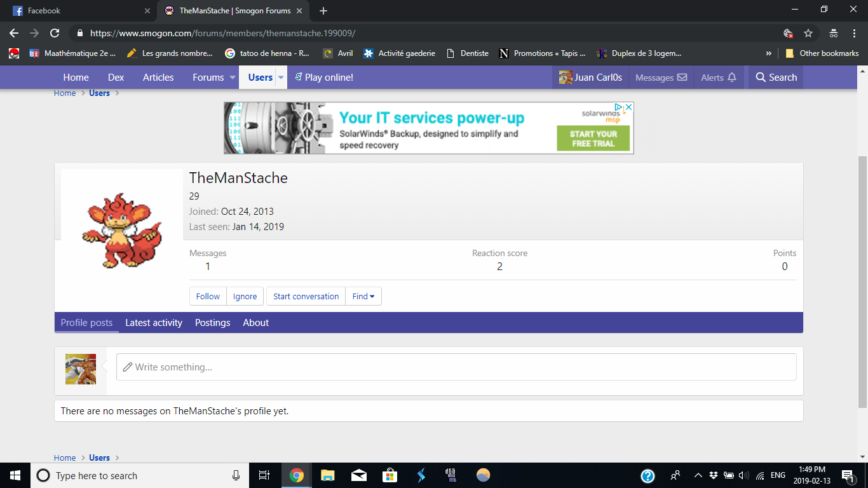Start conversation with TheManStache
Screen dimensions: 868x488
pos(306,296)
